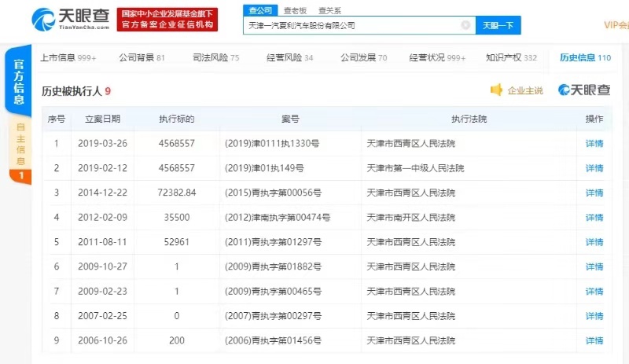Click 天津市南开区人民法院 court name
This screenshot has width=629, height=364.
410,218
